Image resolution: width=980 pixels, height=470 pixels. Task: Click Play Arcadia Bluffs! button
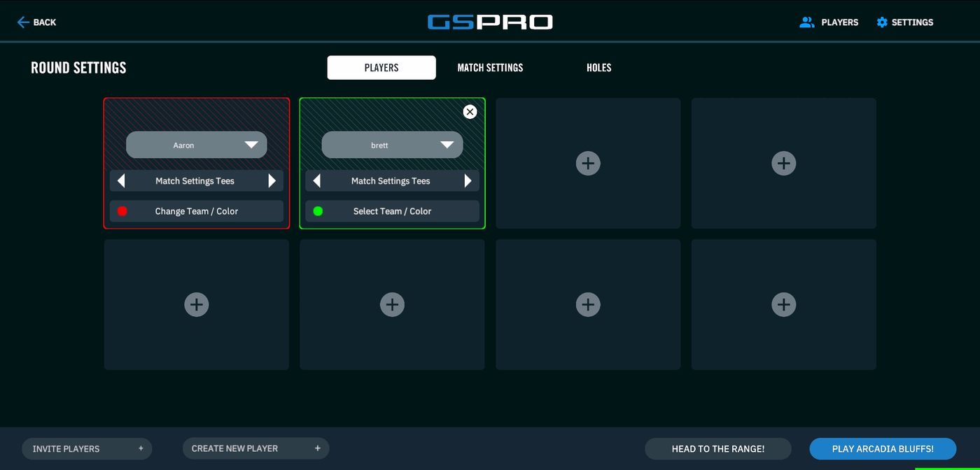[883, 449]
